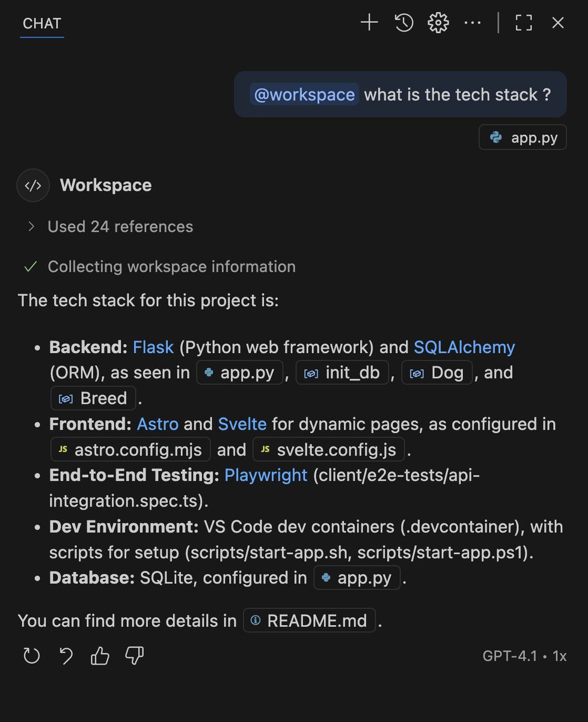Rerun the request with retry icon
This screenshot has height=722, width=588.
point(31,656)
